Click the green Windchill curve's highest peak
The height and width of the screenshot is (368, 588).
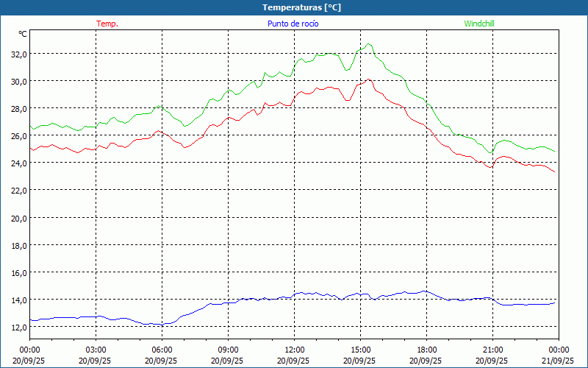click(369, 44)
